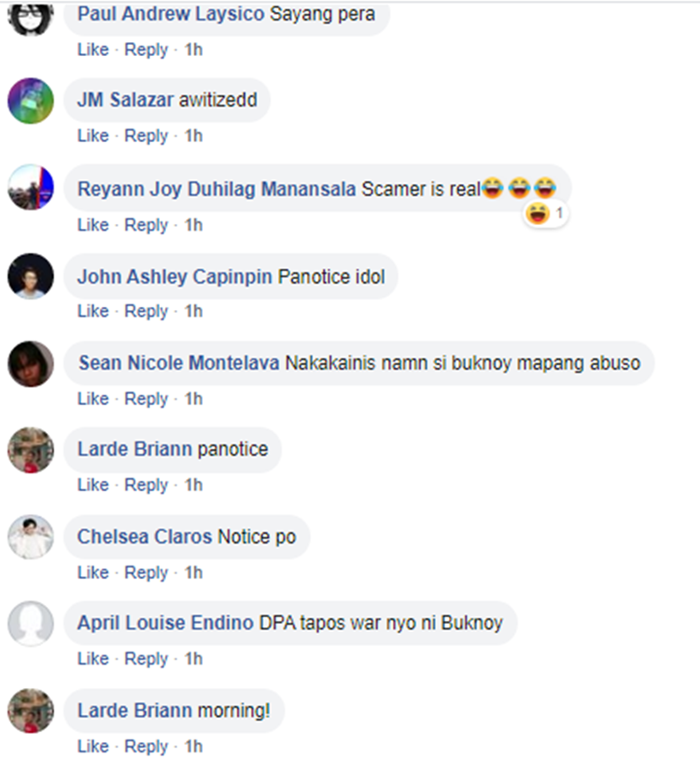Like Paul Andrew Laysico's 'Sayang pera' comment
Image resolution: width=700 pixels, height=759 pixels.
pyautogui.click(x=93, y=49)
